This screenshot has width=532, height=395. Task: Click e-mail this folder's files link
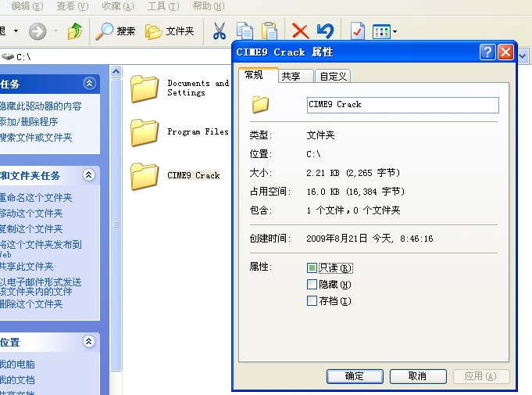coord(41,286)
